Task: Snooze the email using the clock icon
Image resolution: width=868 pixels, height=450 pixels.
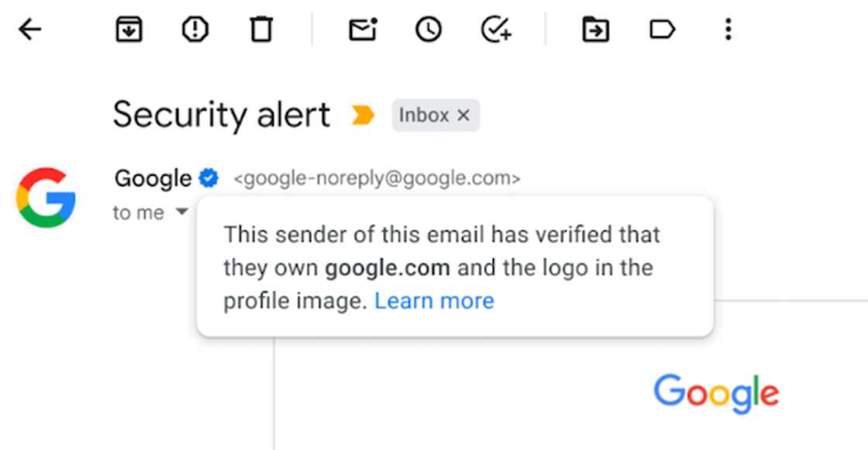Action: click(x=429, y=30)
